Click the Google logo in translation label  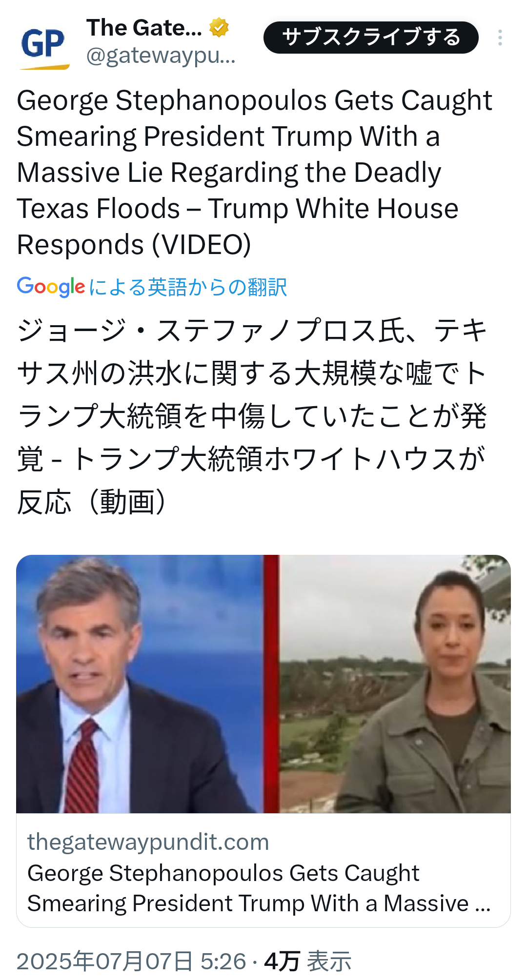[x=51, y=287]
